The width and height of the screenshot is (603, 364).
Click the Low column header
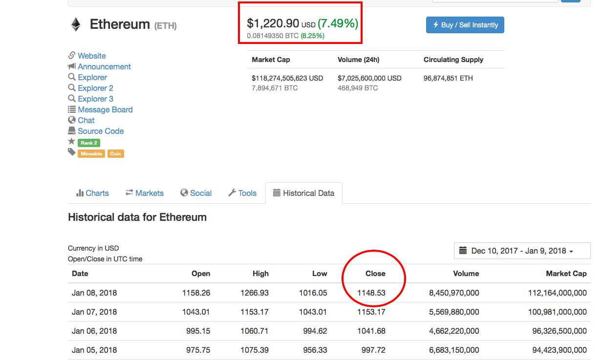[x=320, y=274]
